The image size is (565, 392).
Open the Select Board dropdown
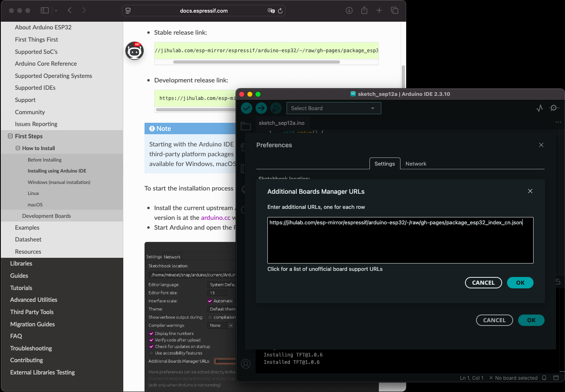coord(334,108)
